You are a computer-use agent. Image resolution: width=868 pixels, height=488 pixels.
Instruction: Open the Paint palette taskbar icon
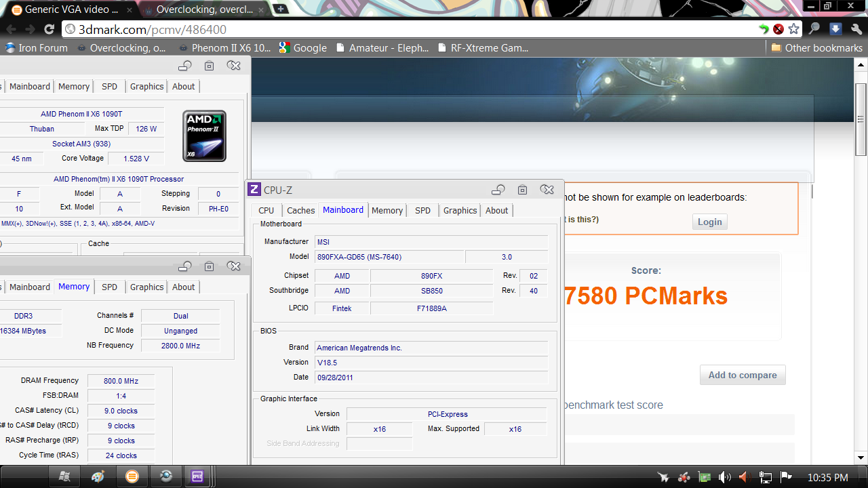pyautogui.click(x=98, y=476)
